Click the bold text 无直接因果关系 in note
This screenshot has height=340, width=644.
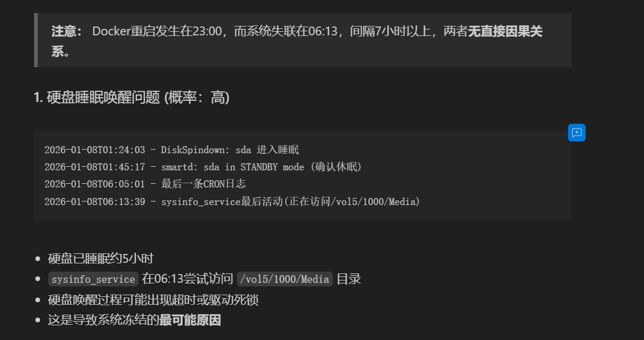click(505, 32)
